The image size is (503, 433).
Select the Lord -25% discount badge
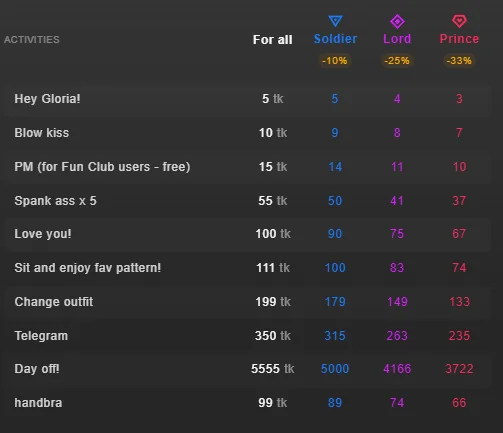397,61
